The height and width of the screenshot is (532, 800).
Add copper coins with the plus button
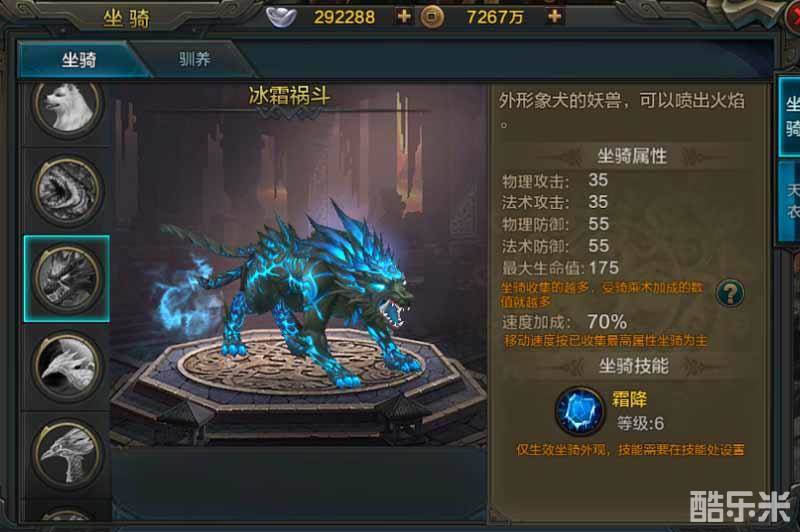point(554,16)
